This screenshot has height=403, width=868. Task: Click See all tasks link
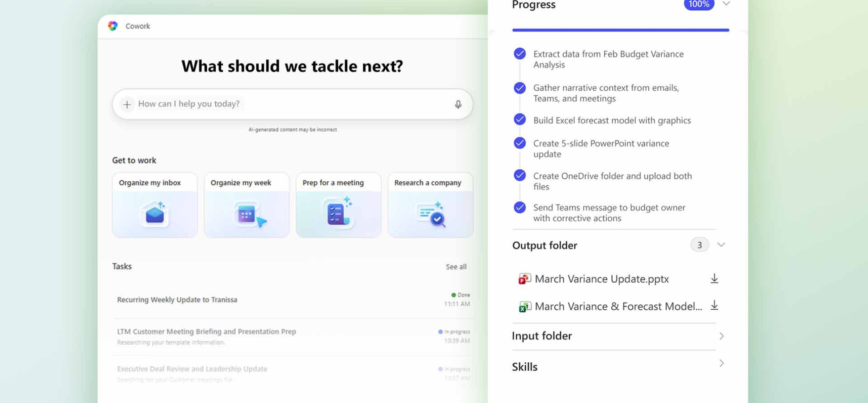pos(456,267)
